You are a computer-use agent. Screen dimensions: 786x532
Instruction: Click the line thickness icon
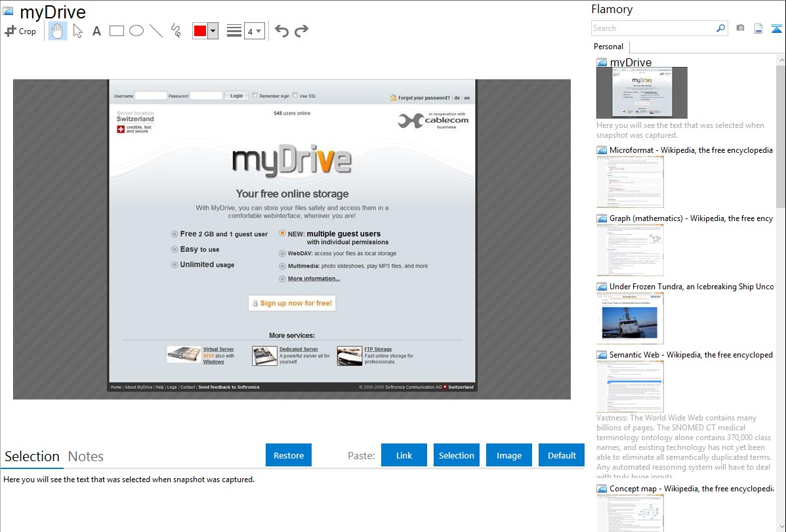pyautogui.click(x=234, y=31)
